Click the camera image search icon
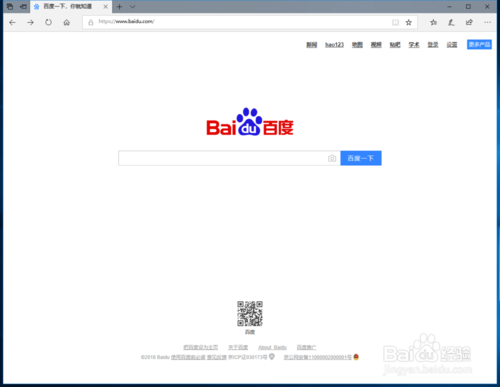Screen dimensions: 500x387 (x=332, y=158)
